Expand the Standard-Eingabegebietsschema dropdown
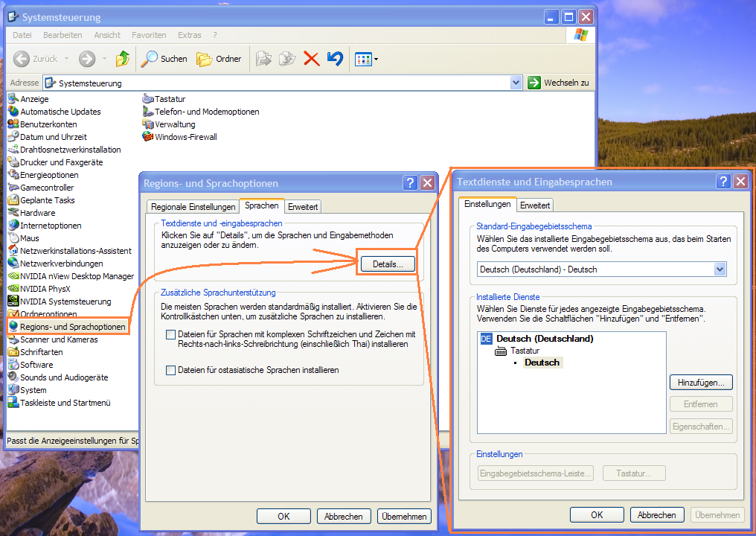Screen dimensions: 756x536 (719, 269)
